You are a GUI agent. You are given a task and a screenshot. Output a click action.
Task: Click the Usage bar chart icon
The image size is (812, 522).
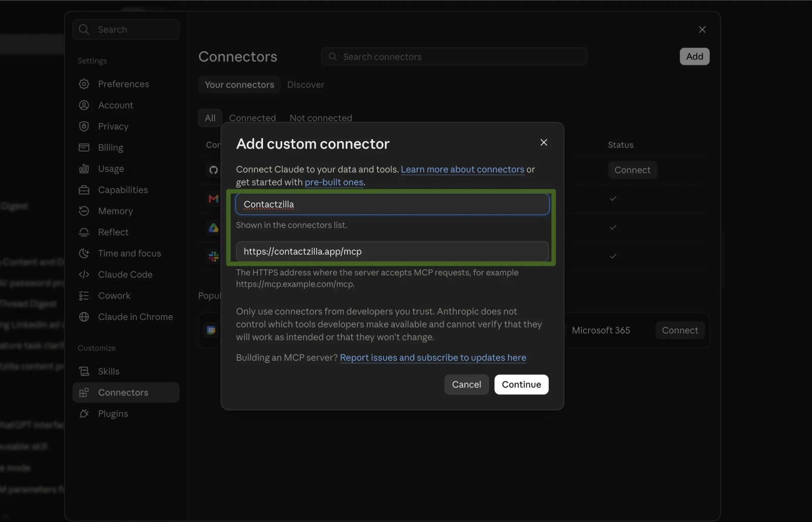(84, 168)
